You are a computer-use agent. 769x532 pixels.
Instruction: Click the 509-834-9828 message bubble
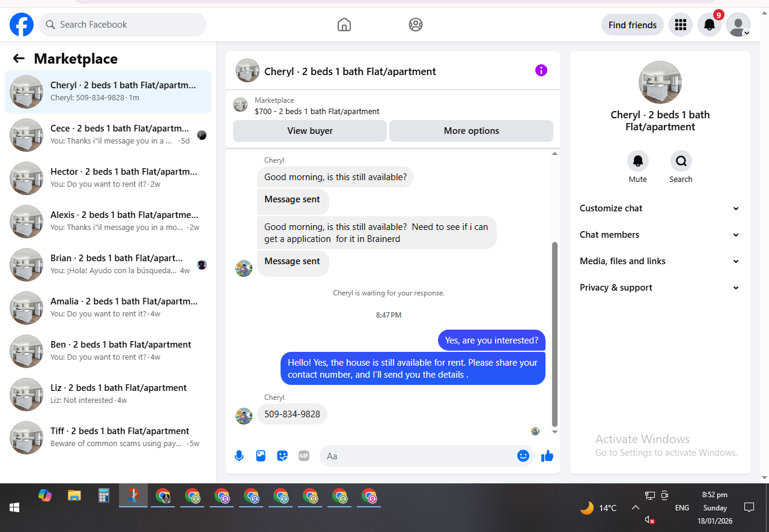(292, 414)
